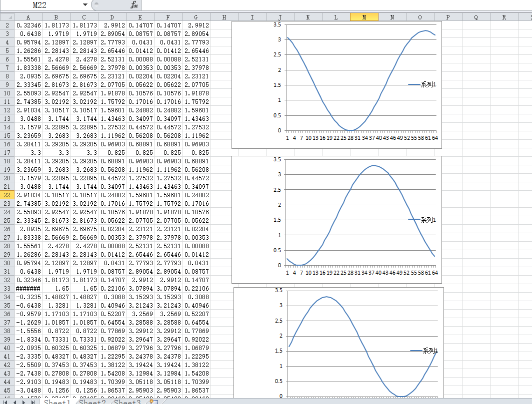Open the Name Box dropdown arrow

click(x=85, y=5)
